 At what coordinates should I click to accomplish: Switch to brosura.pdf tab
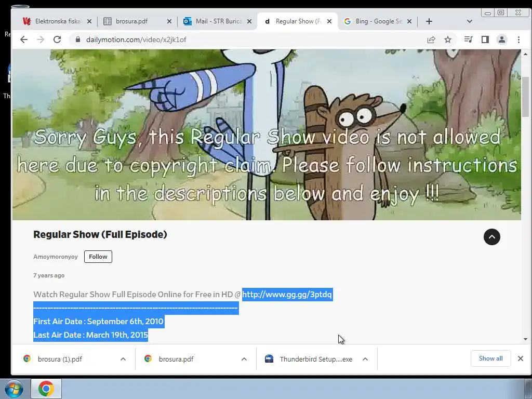[137, 21]
